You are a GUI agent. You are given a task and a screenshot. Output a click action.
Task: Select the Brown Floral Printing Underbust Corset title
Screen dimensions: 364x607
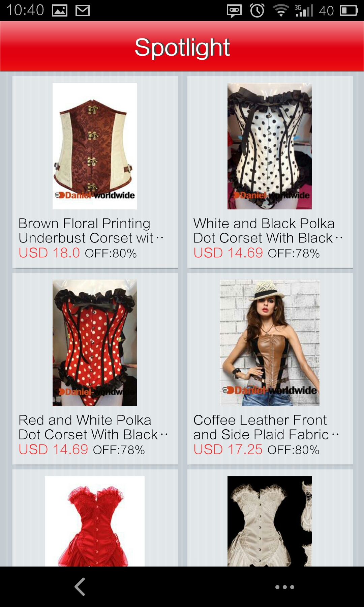[91, 231]
